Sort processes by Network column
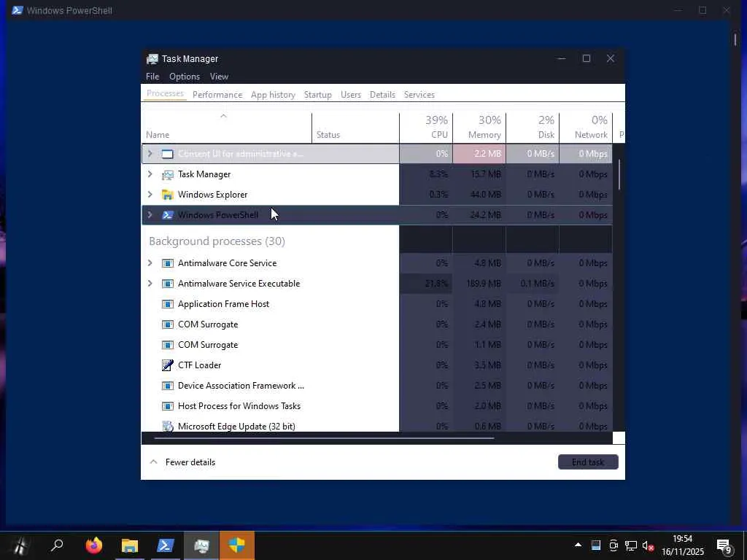Viewport: 747px width, 560px height. [x=587, y=128]
